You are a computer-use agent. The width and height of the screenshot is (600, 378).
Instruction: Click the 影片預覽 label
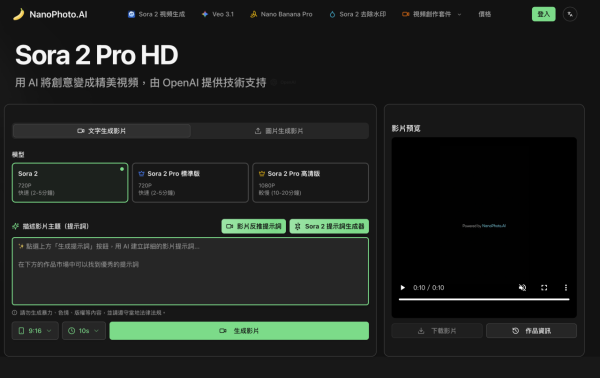pos(406,129)
